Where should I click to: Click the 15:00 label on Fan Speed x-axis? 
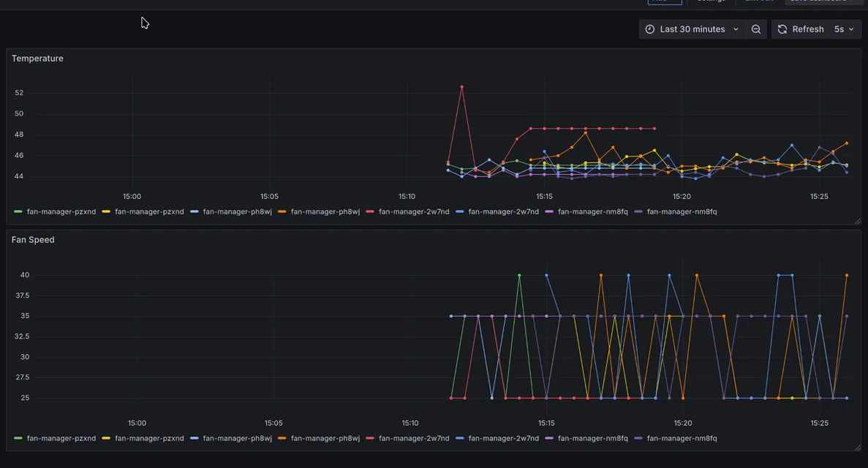(x=137, y=423)
